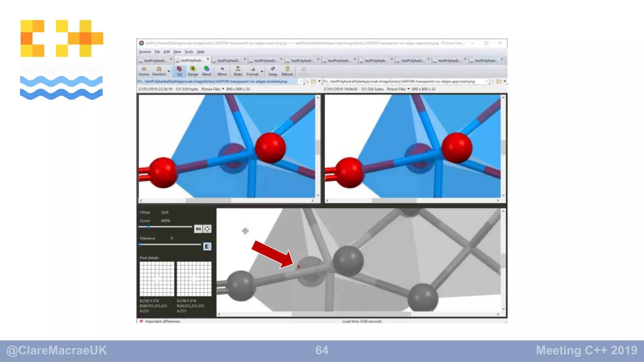Toggle the zoom-to-fit button

click(x=207, y=229)
